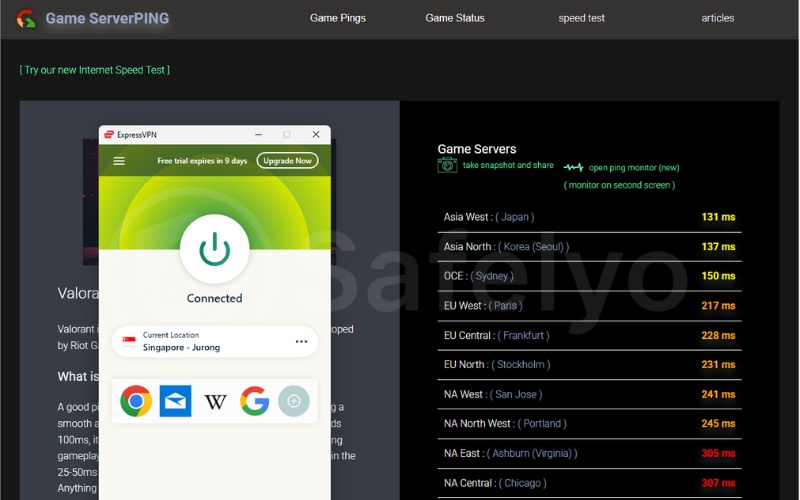Select the Singapore - Jurong current location
The height and width of the screenshot is (500, 800).
pyautogui.click(x=215, y=341)
